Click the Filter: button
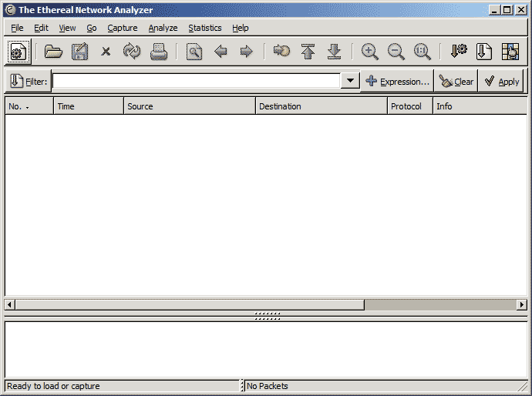 (29, 82)
